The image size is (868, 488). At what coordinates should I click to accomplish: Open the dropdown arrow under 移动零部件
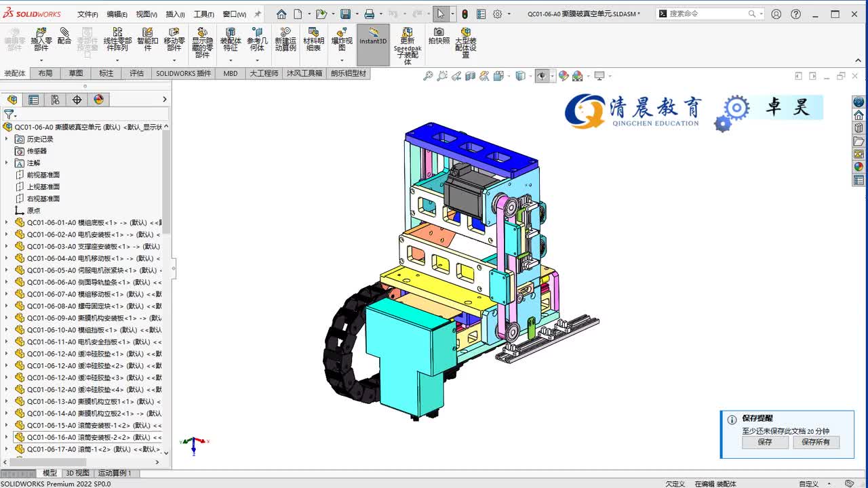tap(174, 60)
